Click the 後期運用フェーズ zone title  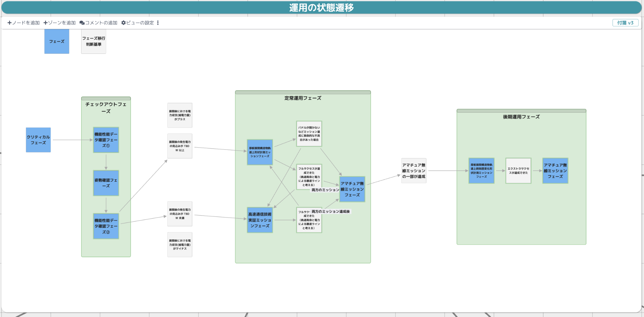click(521, 117)
